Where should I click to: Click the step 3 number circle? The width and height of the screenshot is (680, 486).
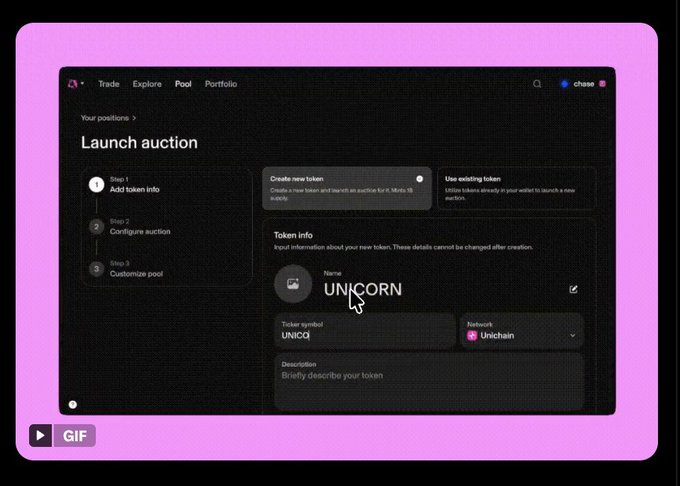click(96, 269)
